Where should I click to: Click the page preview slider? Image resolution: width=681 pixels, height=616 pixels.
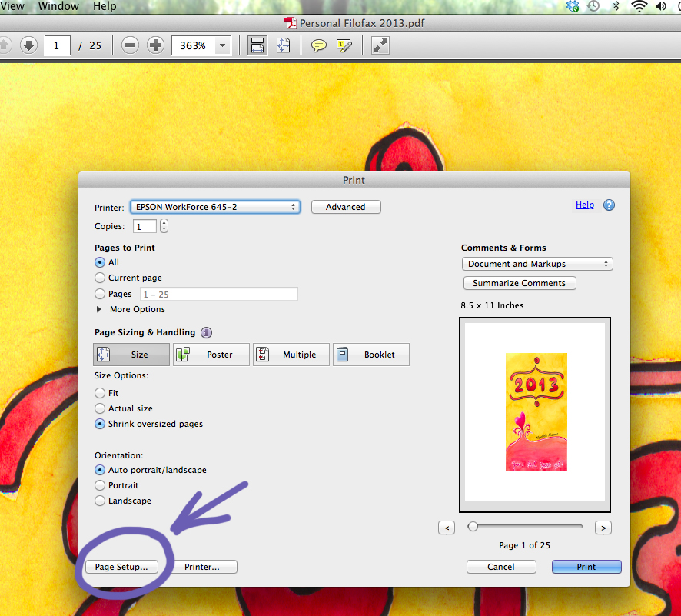[527, 527]
